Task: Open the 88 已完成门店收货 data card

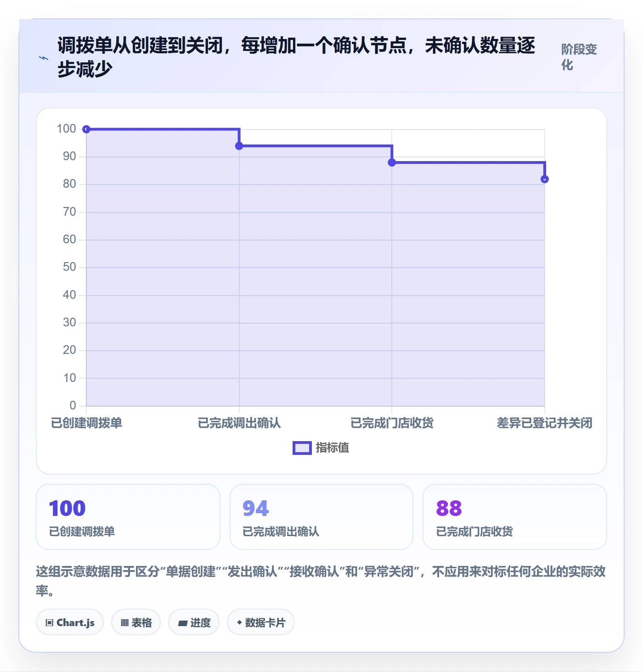Action: coord(515,517)
